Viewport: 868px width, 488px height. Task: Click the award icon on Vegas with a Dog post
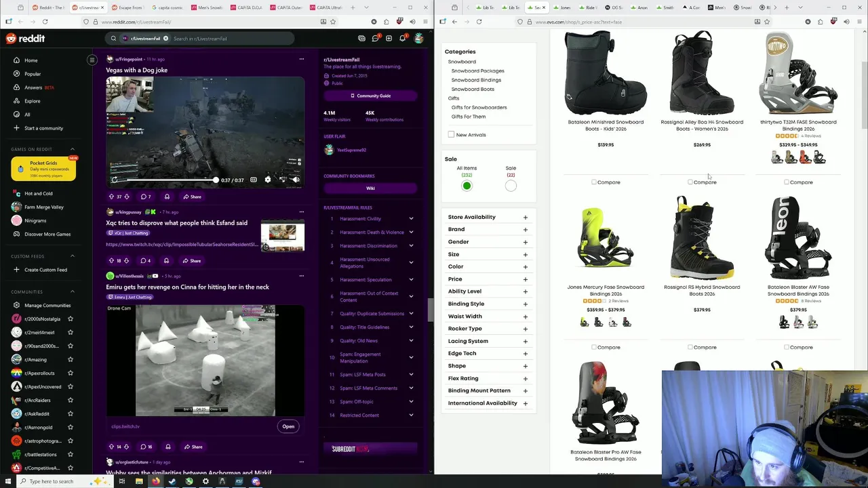pos(167,197)
